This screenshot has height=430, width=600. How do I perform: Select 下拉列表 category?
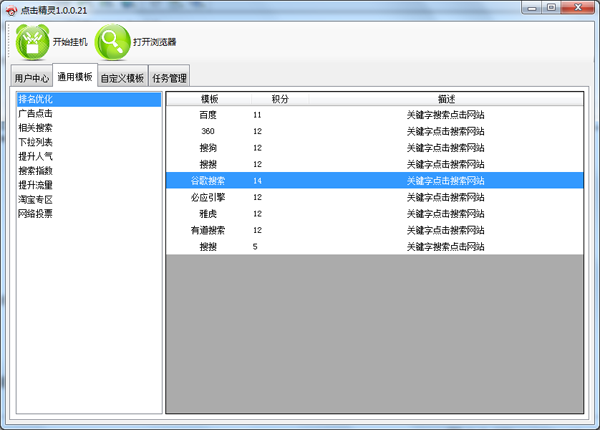[x=89, y=142]
